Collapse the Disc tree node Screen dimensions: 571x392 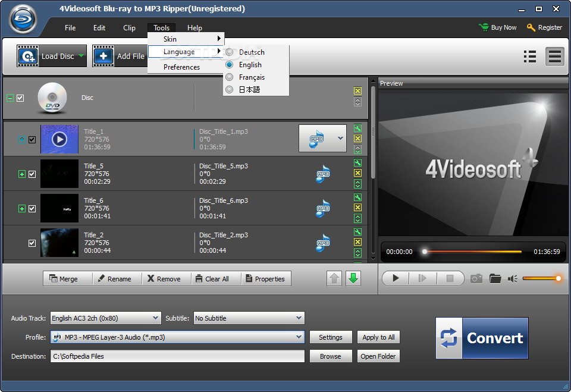pyautogui.click(x=10, y=98)
